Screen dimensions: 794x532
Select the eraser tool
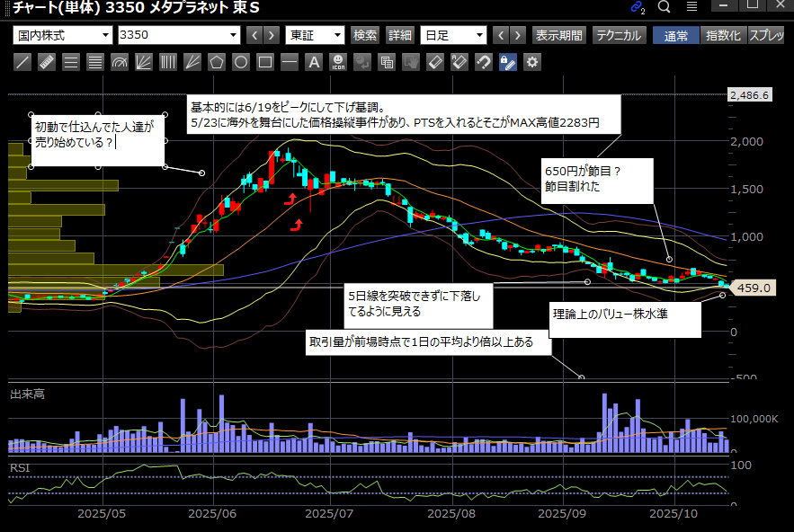[x=435, y=62]
